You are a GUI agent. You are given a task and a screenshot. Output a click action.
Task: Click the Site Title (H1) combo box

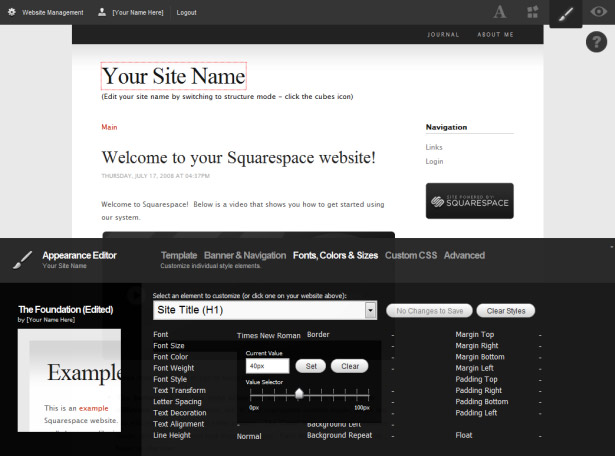265,310
